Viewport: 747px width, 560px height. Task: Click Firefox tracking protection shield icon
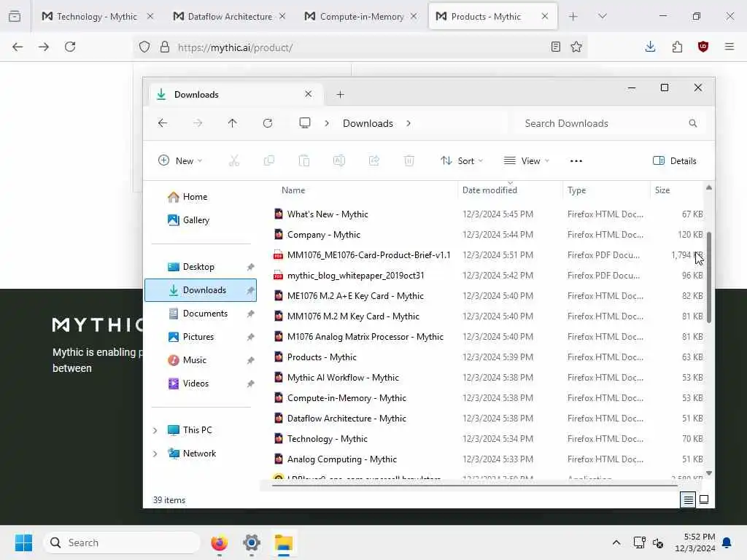[144, 47]
